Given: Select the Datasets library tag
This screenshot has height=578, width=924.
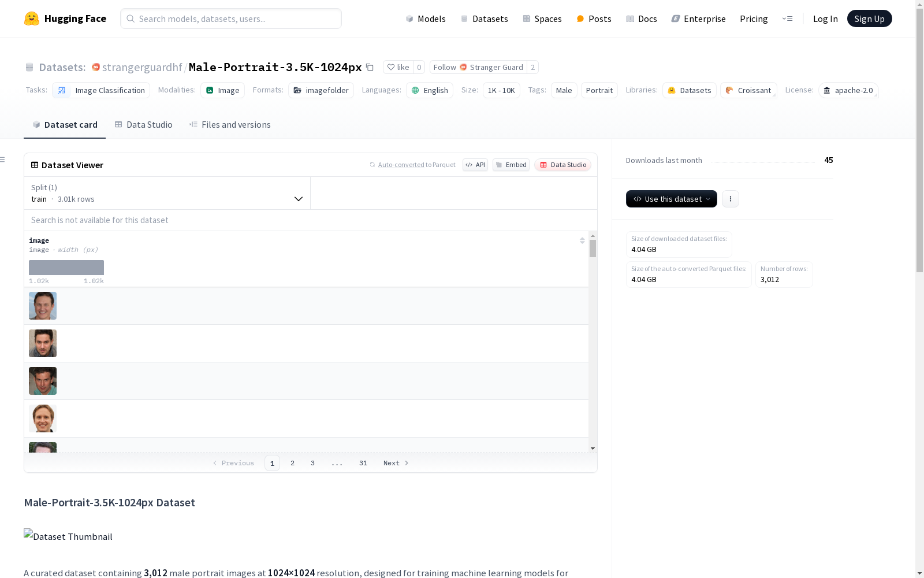Looking at the screenshot, I should tap(690, 90).
